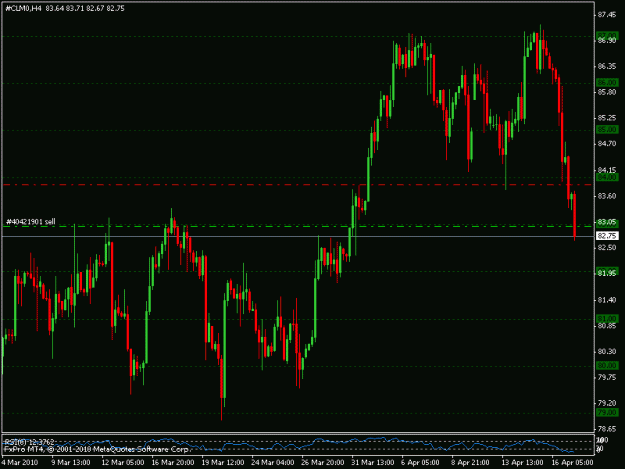
Task: Click the green 80.00 level label
Action: 607,365
